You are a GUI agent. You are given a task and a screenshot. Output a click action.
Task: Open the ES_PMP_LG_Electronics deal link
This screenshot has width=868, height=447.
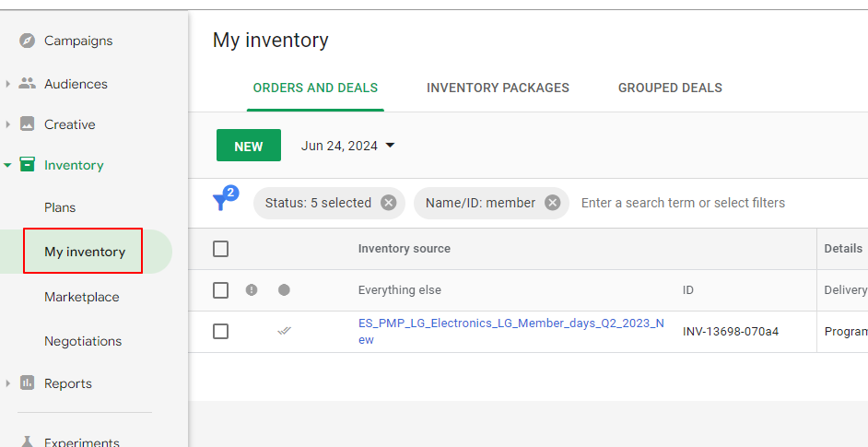click(510, 323)
